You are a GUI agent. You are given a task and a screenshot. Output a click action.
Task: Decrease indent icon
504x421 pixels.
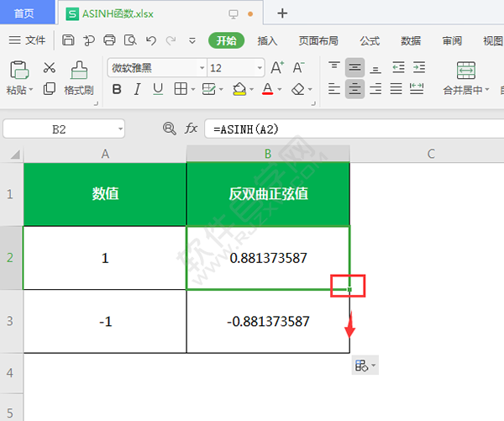(398, 67)
